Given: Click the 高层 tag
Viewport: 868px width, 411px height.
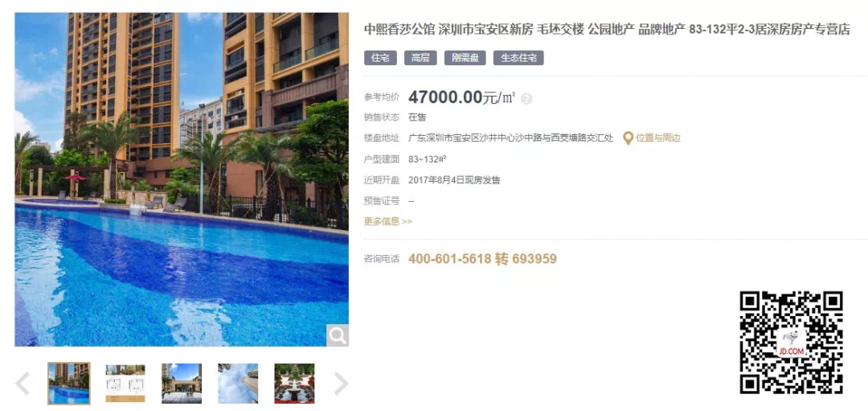Looking at the screenshot, I should (x=420, y=58).
